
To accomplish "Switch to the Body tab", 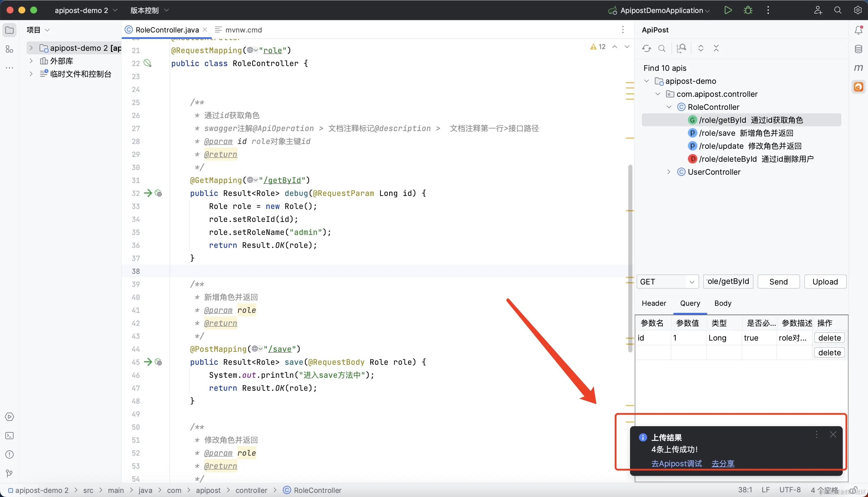I will [x=722, y=303].
